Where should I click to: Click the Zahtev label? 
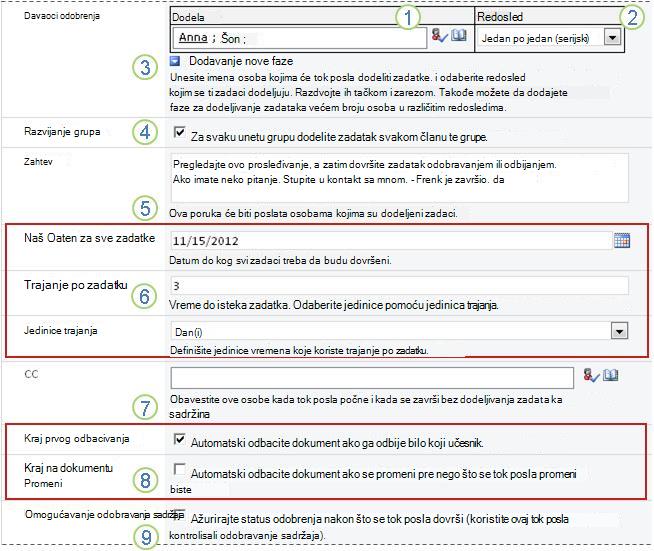coord(38,162)
